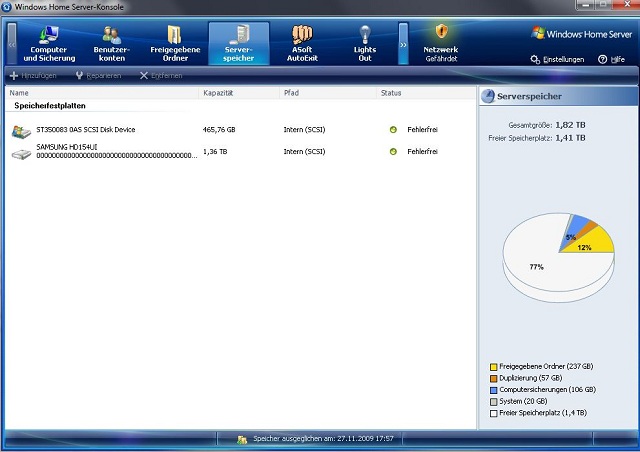Click the Intern (SCSI) path for ST350083
The image size is (640, 452).
click(304, 130)
